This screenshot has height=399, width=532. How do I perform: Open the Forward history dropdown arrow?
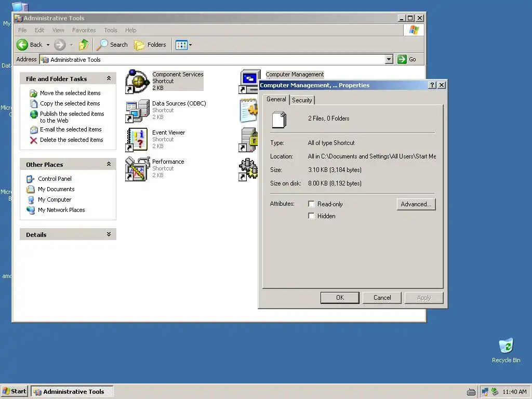71,45
